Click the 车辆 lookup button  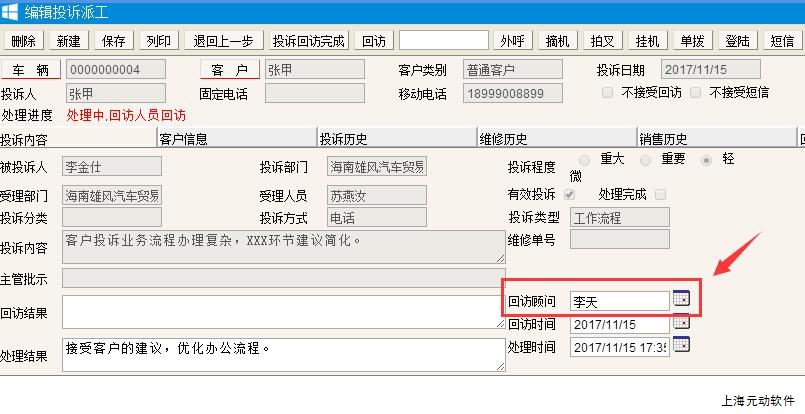coord(30,70)
